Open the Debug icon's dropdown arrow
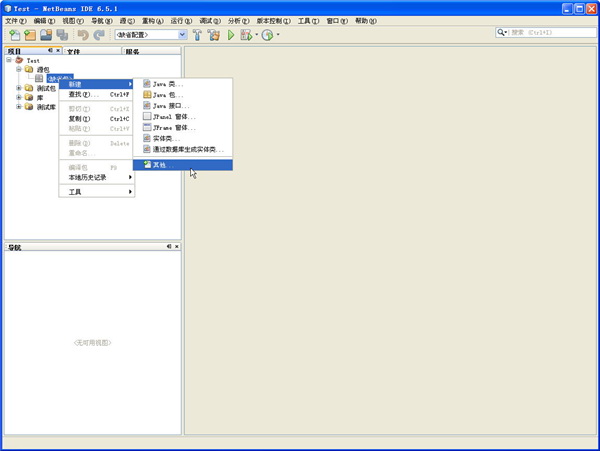Image resolution: width=600 pixels, height=451 pixels. [256, 34]
